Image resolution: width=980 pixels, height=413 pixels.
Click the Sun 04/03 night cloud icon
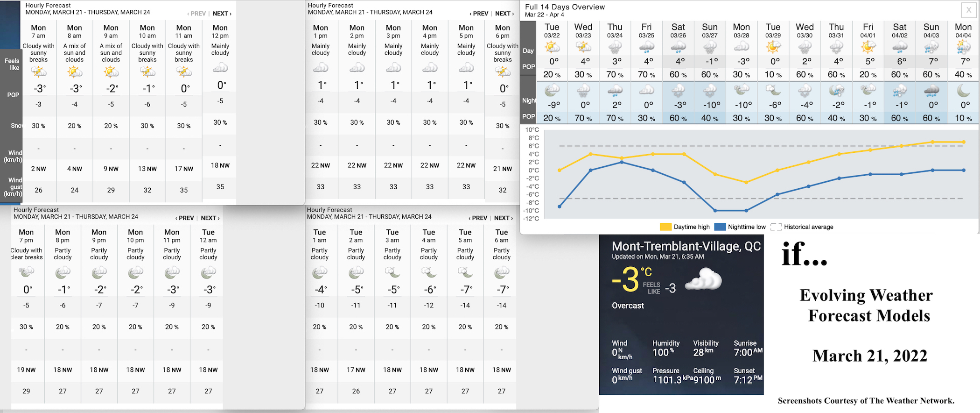tap(931, 90)
